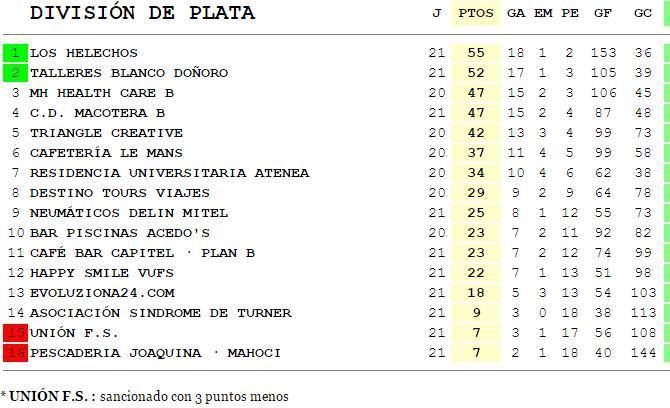Click red position 15 badge
670x408 pixels.
click(x=16, y=333)
